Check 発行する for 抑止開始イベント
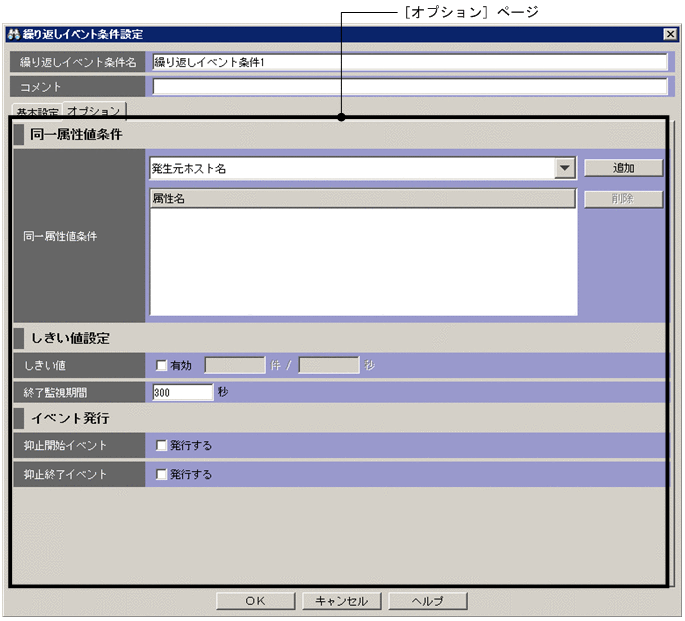Screen dimensions: 685x621 pos(161,445)
